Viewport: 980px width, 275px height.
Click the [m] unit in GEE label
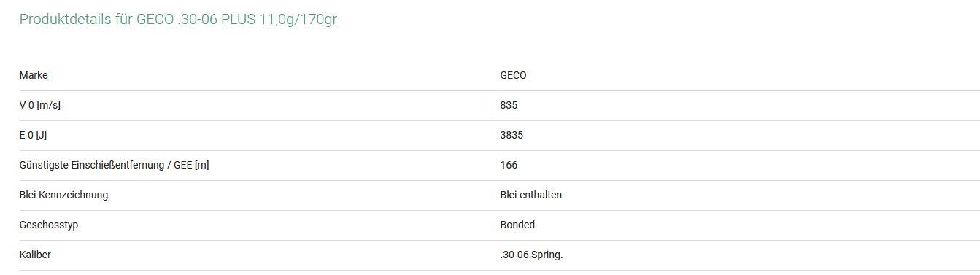pyautogui.click(x=201, y=165)
